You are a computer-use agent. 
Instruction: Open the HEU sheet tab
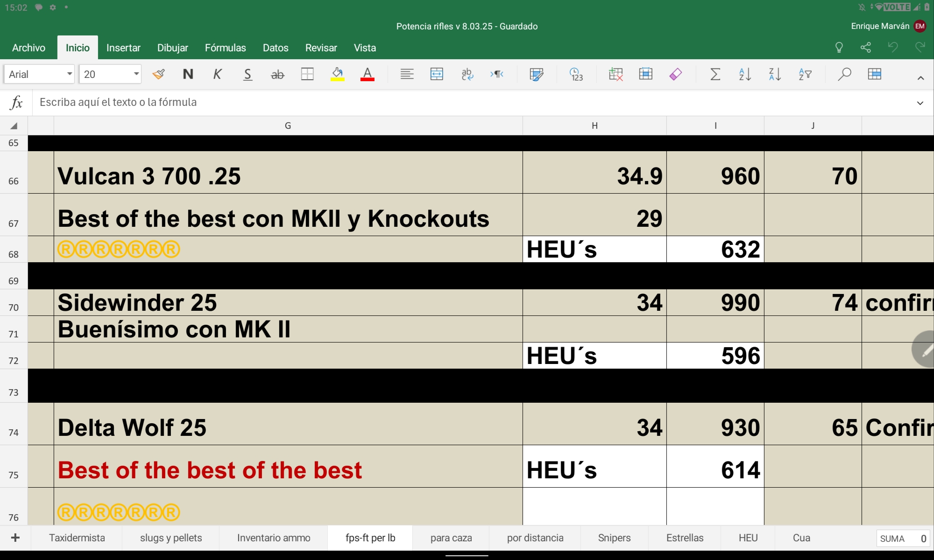point(748,538)
